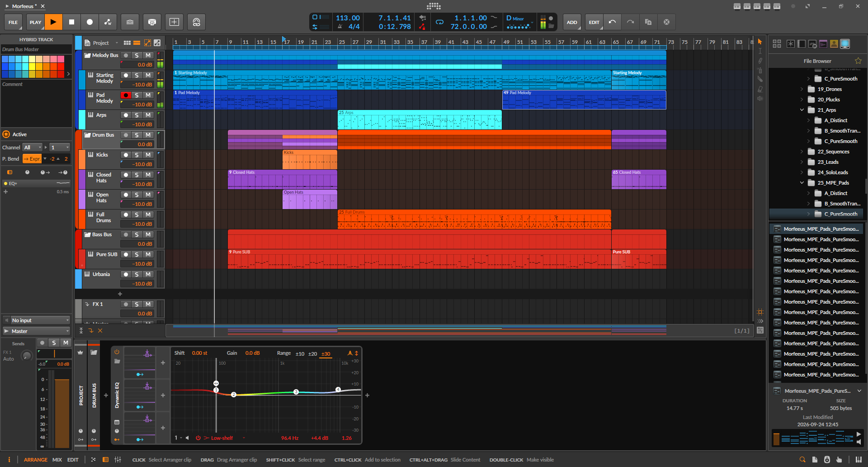Select the ±10 EQ range
Image resolution: width=868 pixels, height=467 pixels.
pos(300,353)
